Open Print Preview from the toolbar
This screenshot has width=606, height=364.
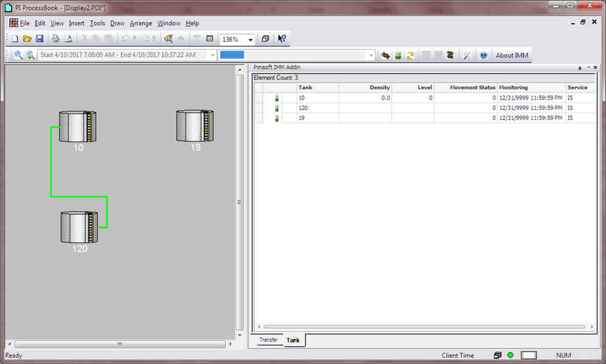[x=68, y=39]
